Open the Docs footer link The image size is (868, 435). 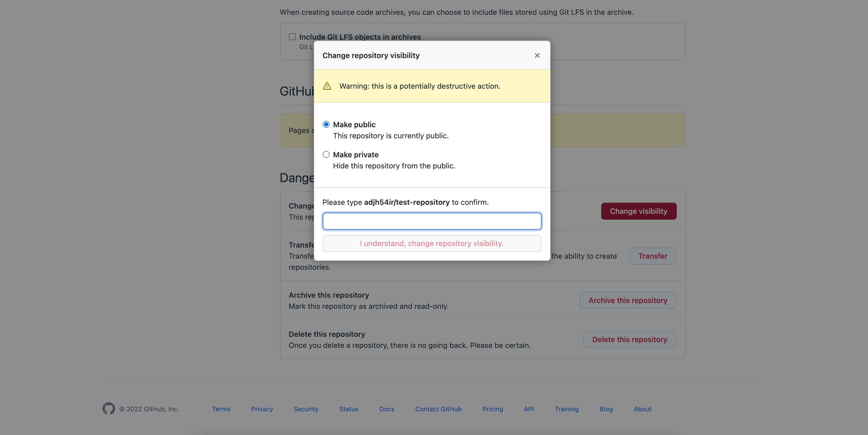coord(386,409)
